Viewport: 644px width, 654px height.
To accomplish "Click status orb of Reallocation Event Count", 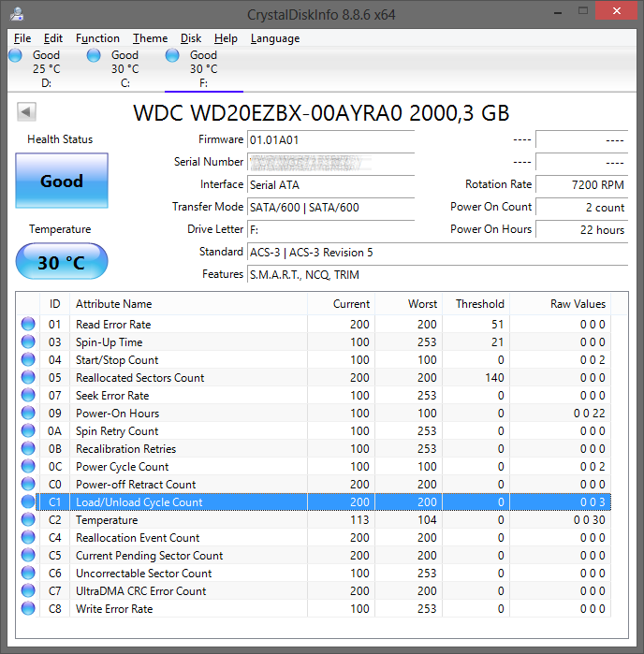I will pos(28,537).
